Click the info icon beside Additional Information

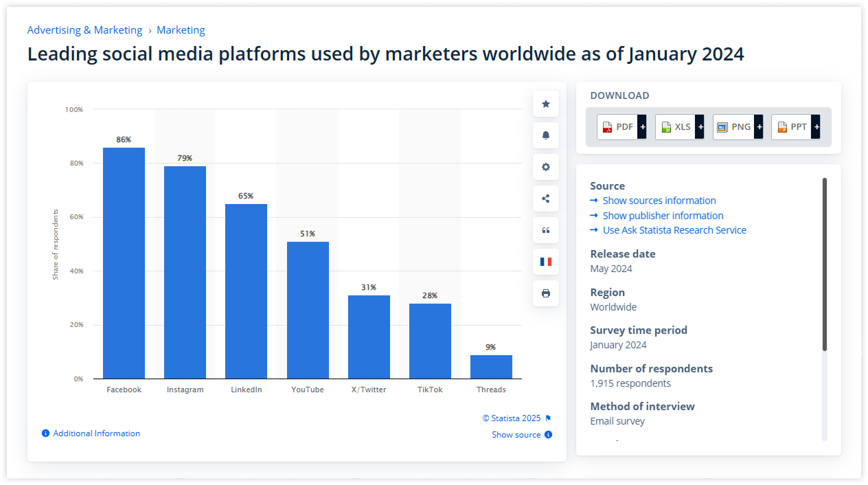pyautogui.click(x=45, y=433)
